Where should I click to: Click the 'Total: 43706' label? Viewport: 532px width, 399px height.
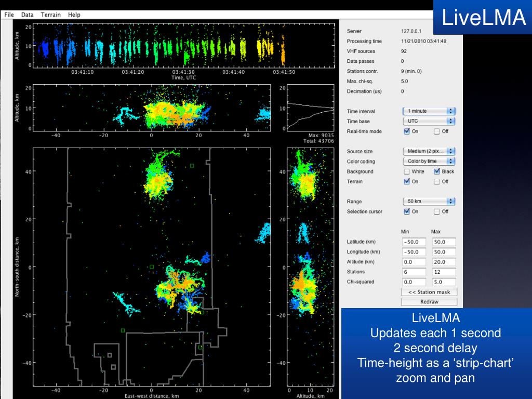pyautogui.click(x=318, y=141)
